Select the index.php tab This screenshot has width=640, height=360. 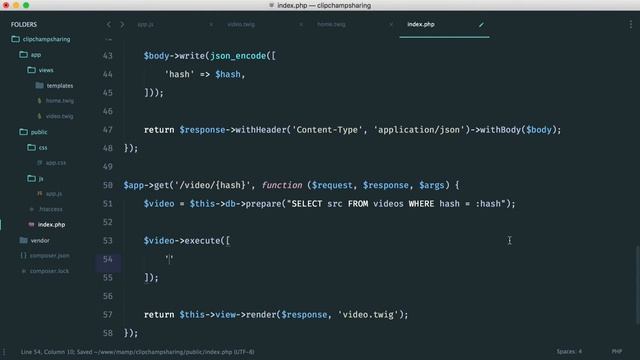pyautogui.click(x=421, y=24)
